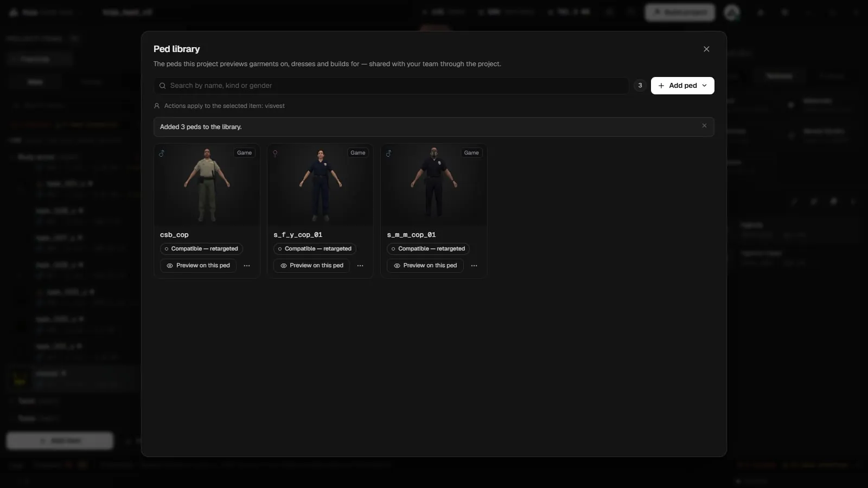Click the s_m_m_cop_01 name label

(x=411, y=235)
